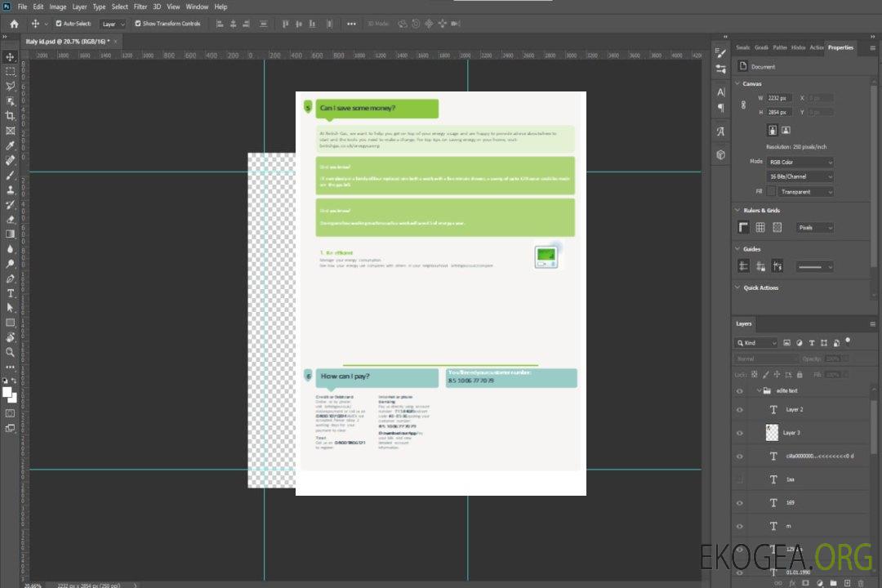Click the grid icon under Rulers & Grids

(x=760, y=228)
